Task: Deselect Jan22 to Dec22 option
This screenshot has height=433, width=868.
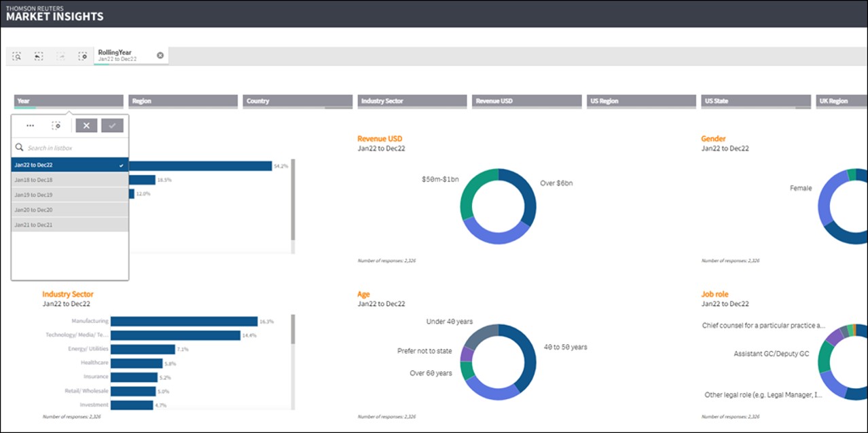Action: (69, 165)
